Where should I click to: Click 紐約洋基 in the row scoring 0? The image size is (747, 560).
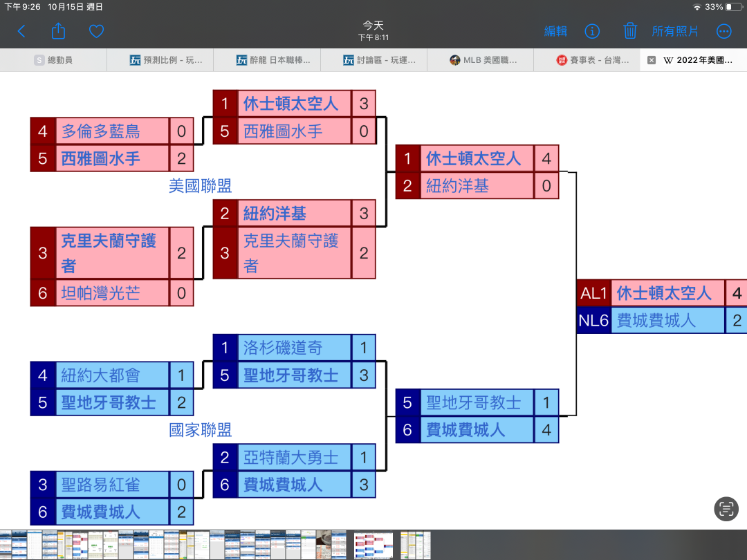point(457,186)
